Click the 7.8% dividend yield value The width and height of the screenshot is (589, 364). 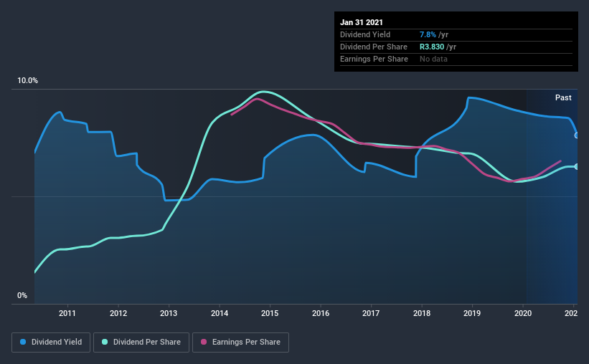[428, 34]
